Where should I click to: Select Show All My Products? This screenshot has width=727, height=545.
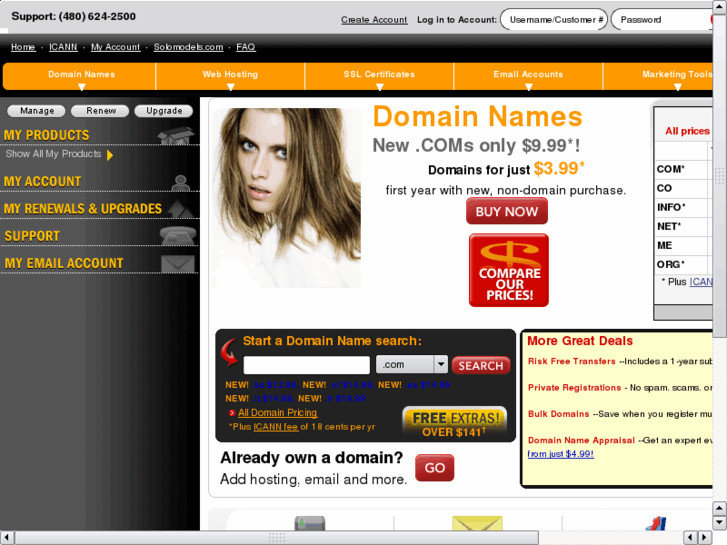pos(53,154)
